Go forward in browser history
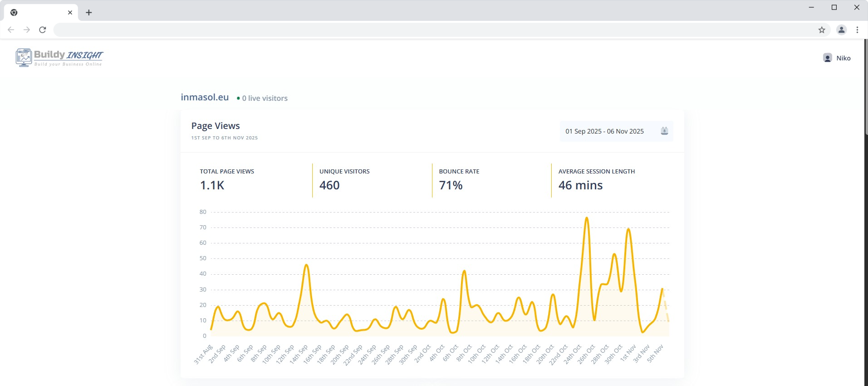 27,30
